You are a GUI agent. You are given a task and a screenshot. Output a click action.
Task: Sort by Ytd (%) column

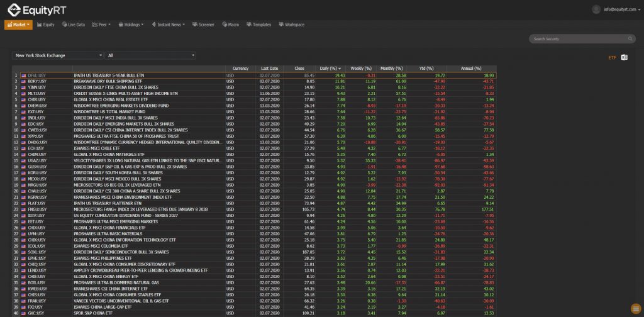(426, 69)
